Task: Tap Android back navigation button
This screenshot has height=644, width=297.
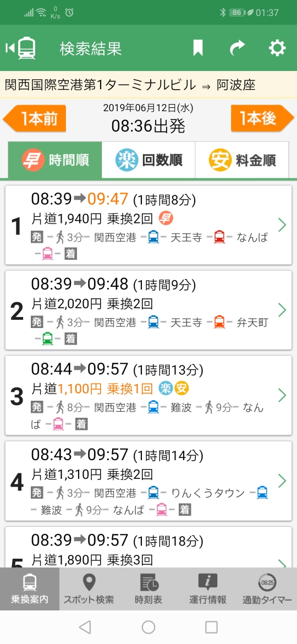Action: point(85,627)
